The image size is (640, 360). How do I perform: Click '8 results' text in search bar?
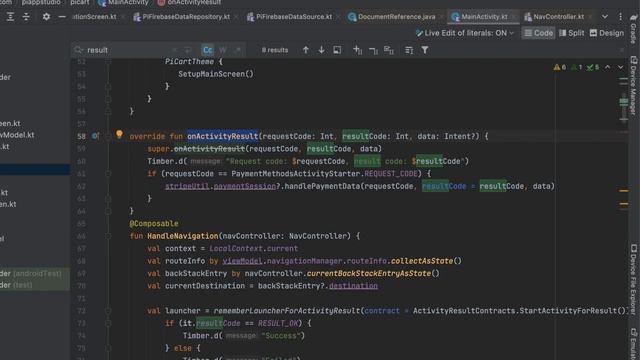click(x=275, y=50)
